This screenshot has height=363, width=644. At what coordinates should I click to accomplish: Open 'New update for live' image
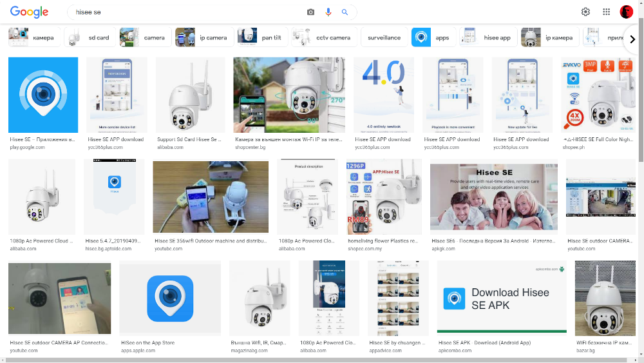click(522, 95)
